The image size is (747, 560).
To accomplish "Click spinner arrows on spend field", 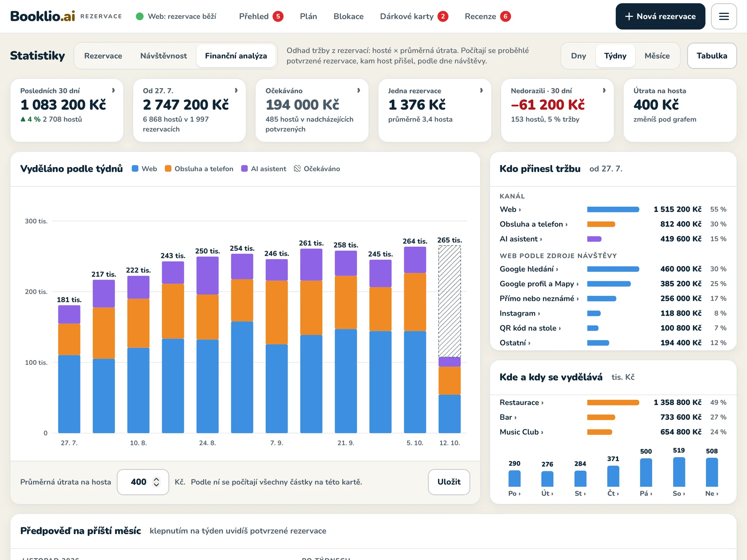I will (156, 482).
